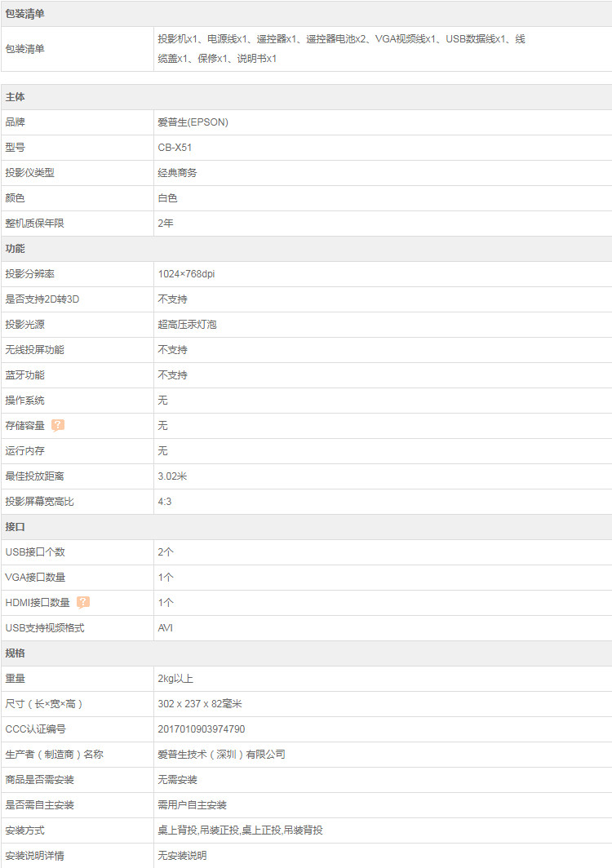Viewport: 612px width, 868px height.
Task: Click the 运行内存 label
Action: [25, 451]
